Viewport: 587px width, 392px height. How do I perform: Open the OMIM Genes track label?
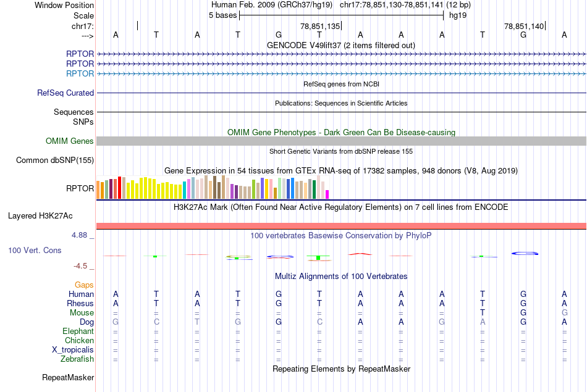70,141
